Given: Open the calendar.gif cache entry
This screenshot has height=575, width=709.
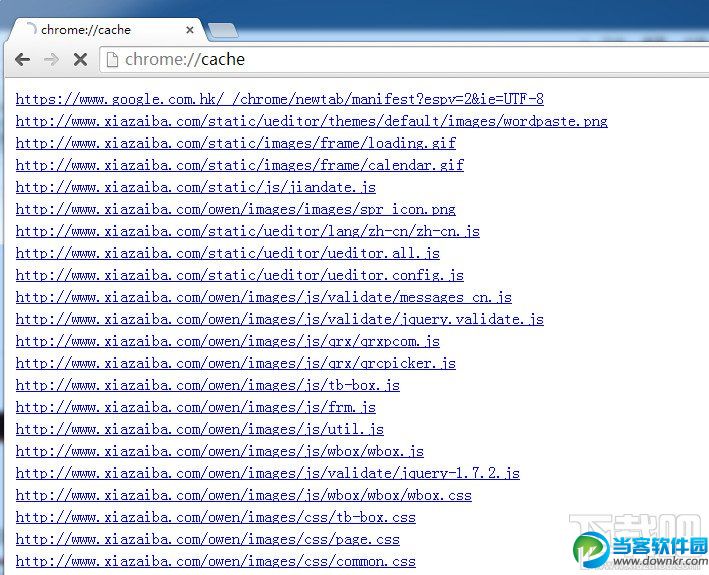Looking at the screenshot, I should pos(240,165).
